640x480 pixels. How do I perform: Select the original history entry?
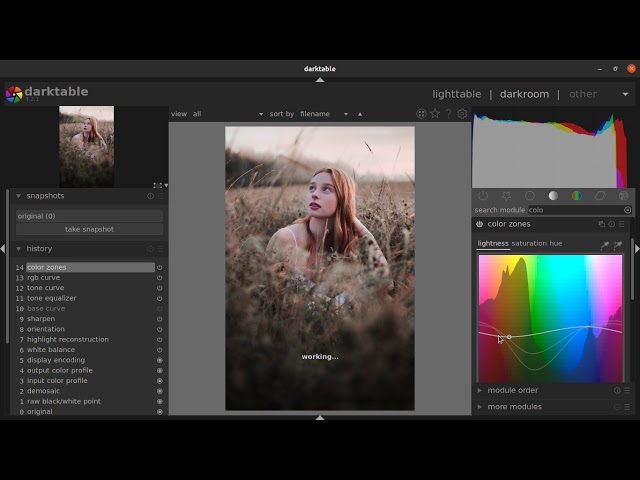click(90, 411)
